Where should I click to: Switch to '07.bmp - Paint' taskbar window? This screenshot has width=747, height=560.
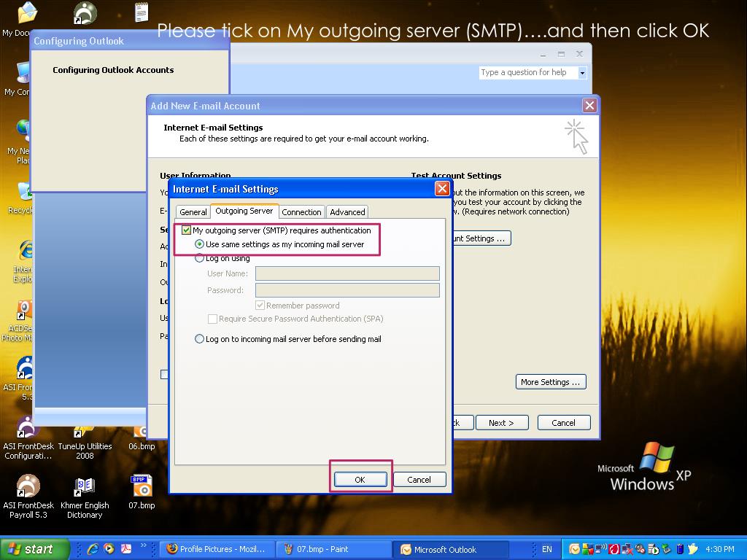(333, 549)
